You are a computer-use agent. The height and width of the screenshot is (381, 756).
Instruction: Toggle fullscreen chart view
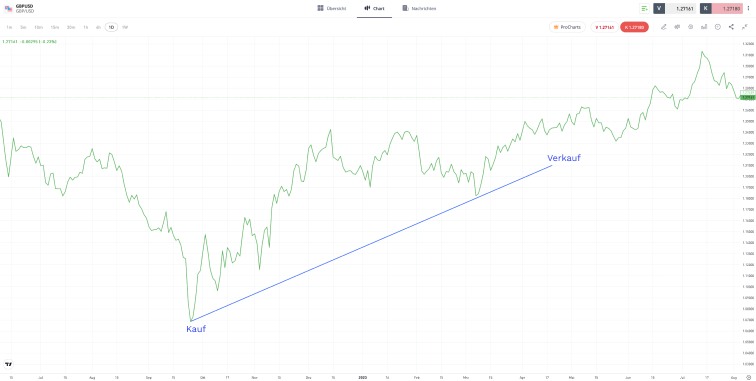point(744,27)
